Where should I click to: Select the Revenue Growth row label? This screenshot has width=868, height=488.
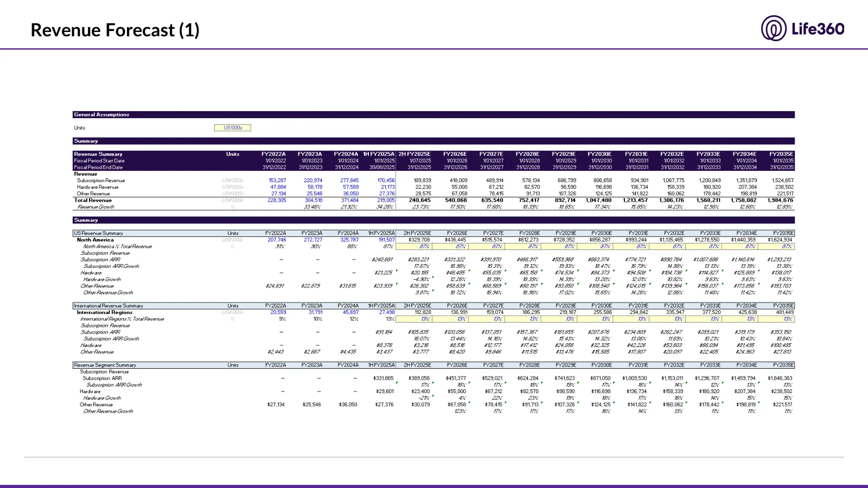tap(95, 207)
